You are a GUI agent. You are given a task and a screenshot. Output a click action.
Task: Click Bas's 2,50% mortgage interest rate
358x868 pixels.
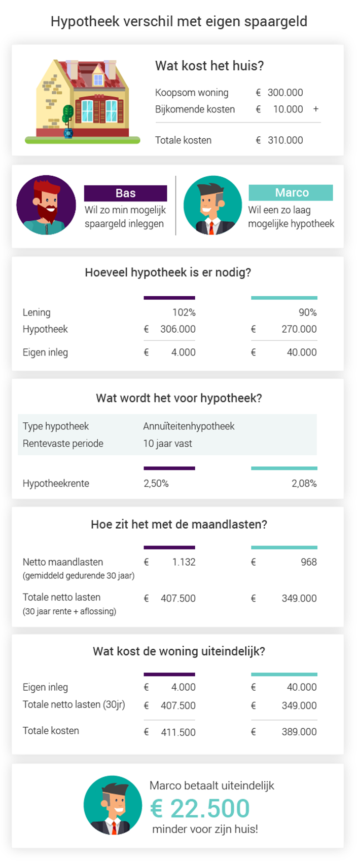click(x=156, y=483)
